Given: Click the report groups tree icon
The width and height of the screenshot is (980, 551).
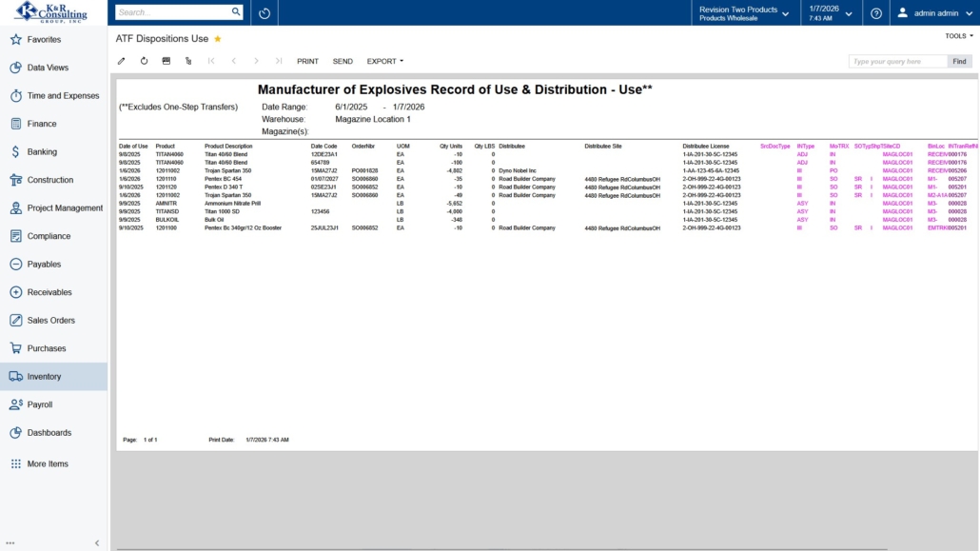Looking at the screenshot, I should pos(188,61).
